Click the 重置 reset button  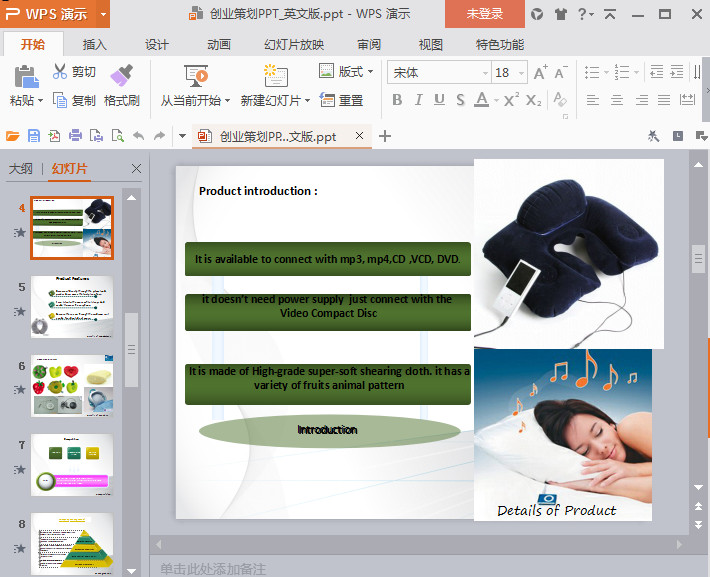click(342, 100)
